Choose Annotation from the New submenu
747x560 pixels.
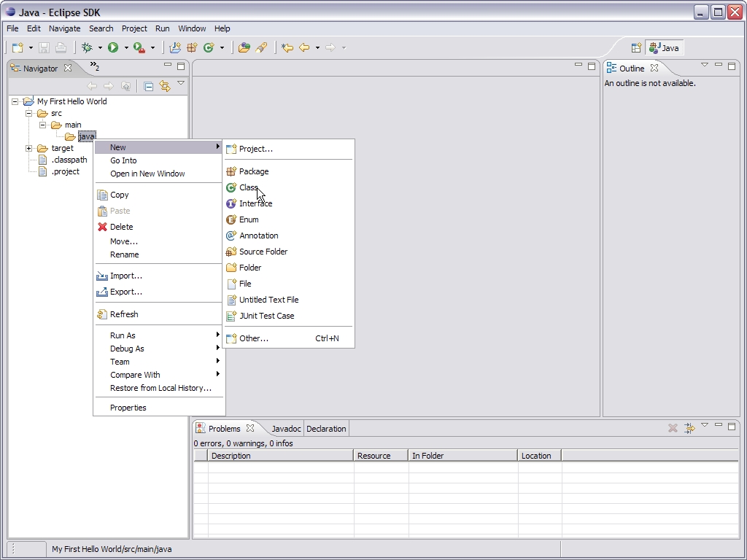[289, 236]
